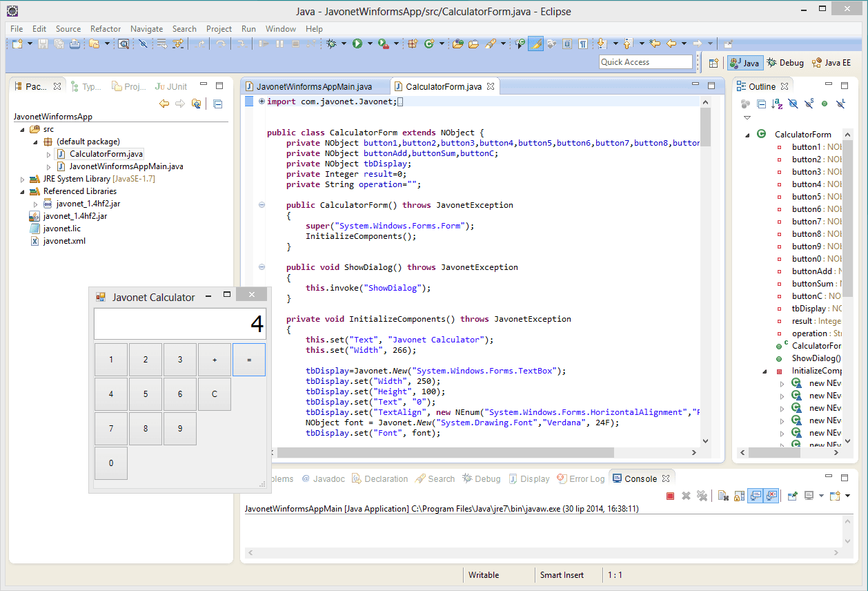Screen dimensions: 868x591
Task: Click the Open Console icon
Action: 835,496
